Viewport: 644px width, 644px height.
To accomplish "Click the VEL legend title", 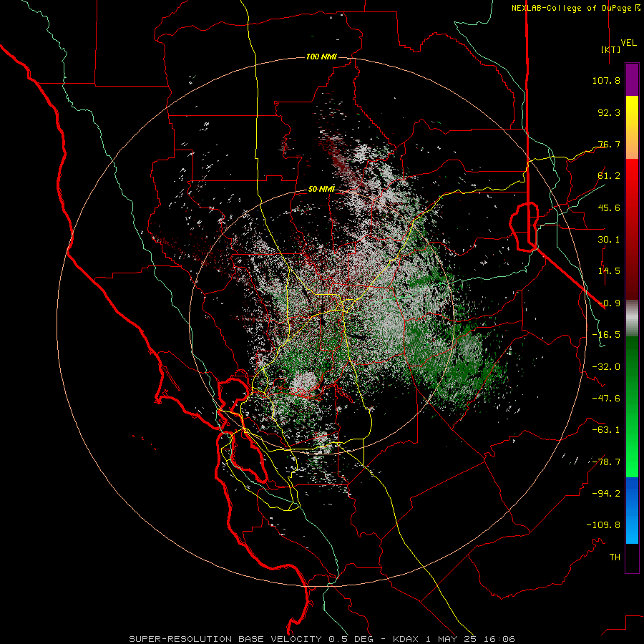I will click(x=628, y=42).
